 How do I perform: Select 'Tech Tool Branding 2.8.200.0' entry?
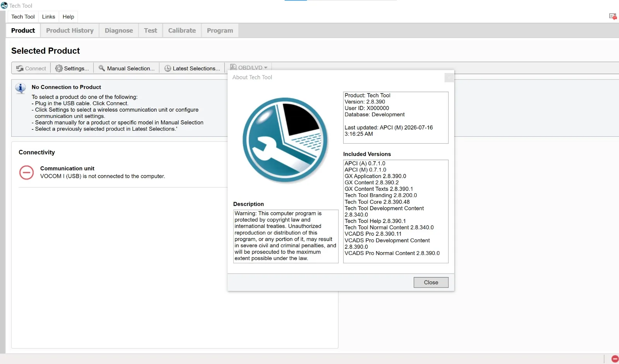click(x=381, y=196)
